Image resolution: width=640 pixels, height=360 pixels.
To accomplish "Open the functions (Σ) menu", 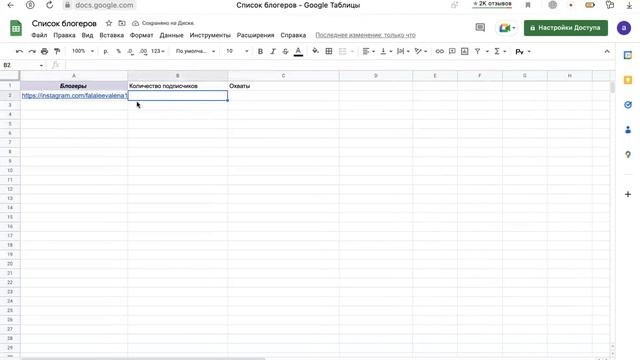I will tap(500, 51).
